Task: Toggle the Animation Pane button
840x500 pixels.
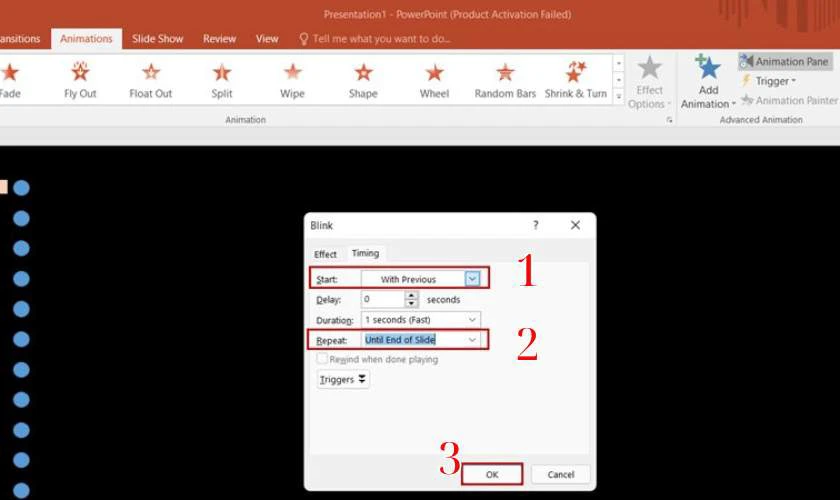Action: (x=785, y=62)
